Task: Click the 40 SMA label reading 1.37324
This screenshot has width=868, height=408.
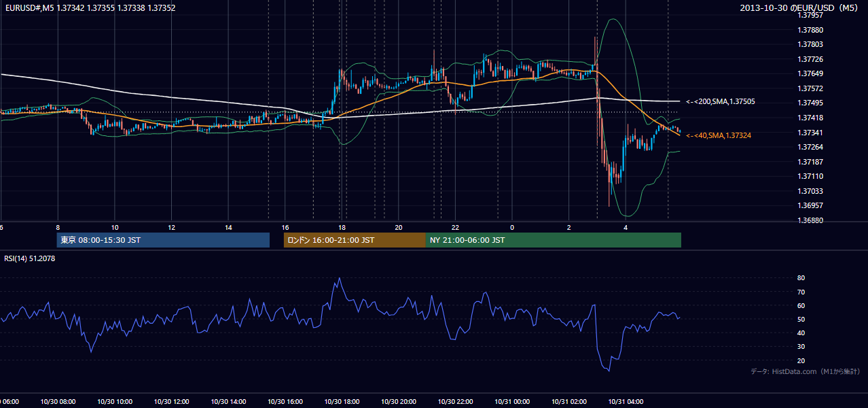Action: click(719, 135)
